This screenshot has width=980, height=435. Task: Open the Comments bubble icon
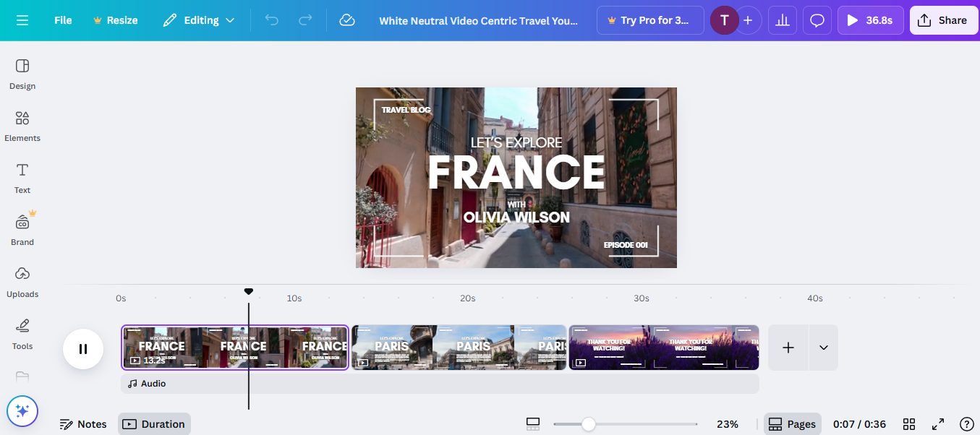(x=817, y=20)
